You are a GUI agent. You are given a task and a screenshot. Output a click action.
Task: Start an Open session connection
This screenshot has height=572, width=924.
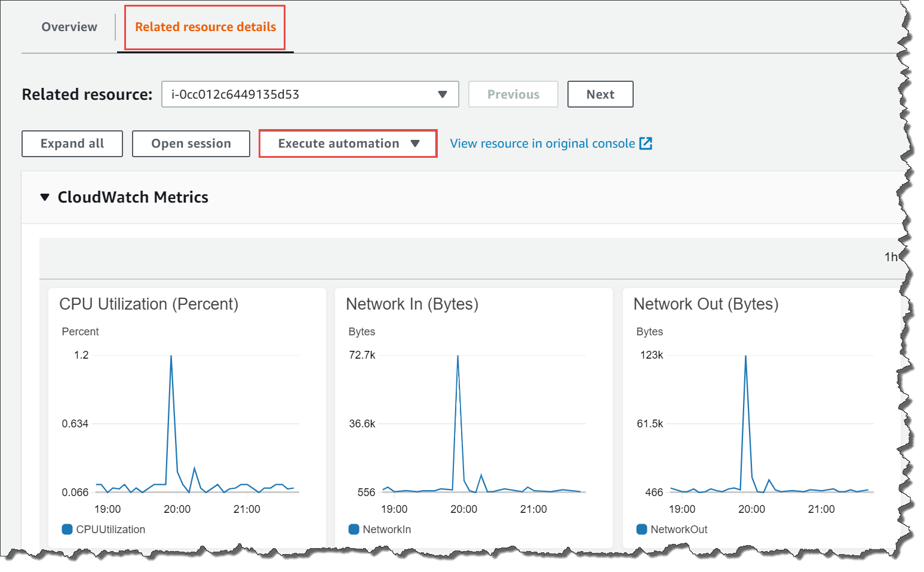pyautogui.click(x=191, y=143)
